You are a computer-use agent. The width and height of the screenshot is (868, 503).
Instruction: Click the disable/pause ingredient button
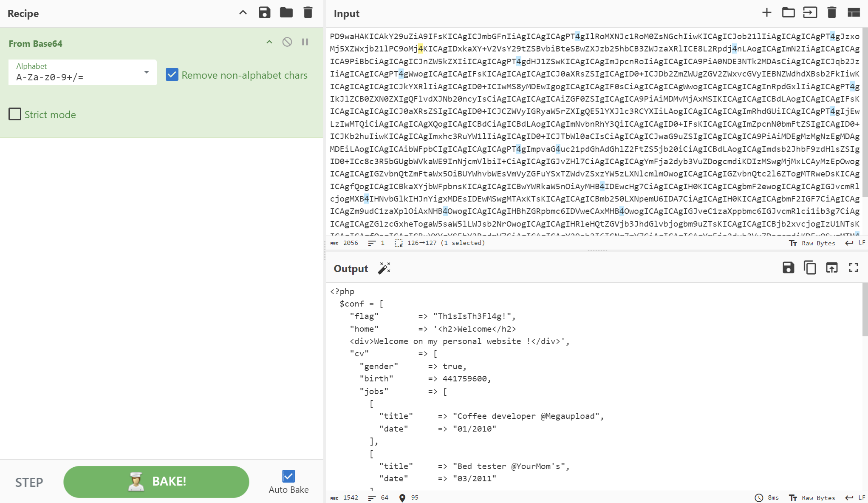[x=287, y=41]
